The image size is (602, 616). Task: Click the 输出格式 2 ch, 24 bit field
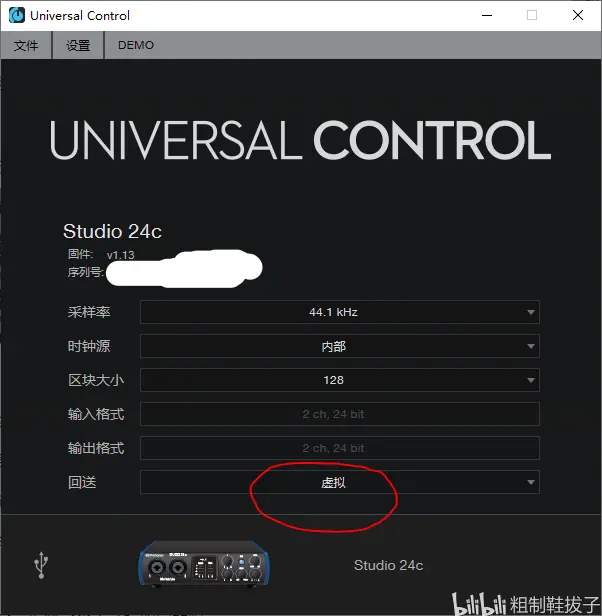click(x=340, y=448)
